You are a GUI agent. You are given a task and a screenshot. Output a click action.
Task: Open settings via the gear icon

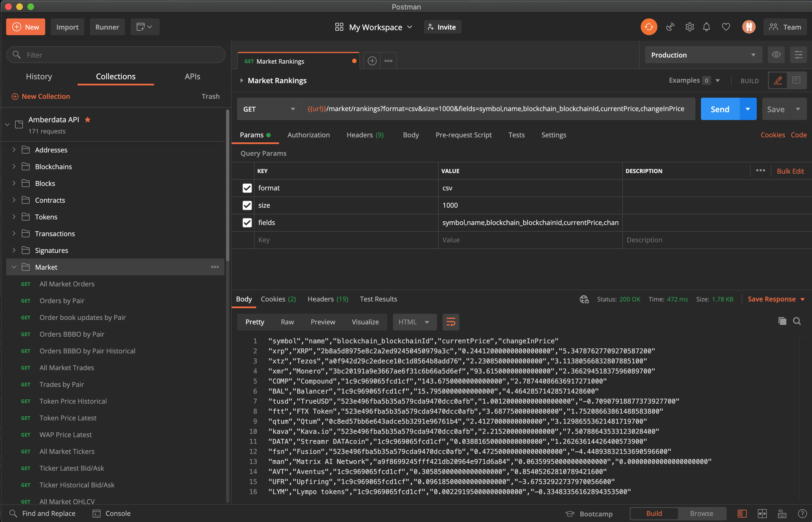[x=690, y=27]
